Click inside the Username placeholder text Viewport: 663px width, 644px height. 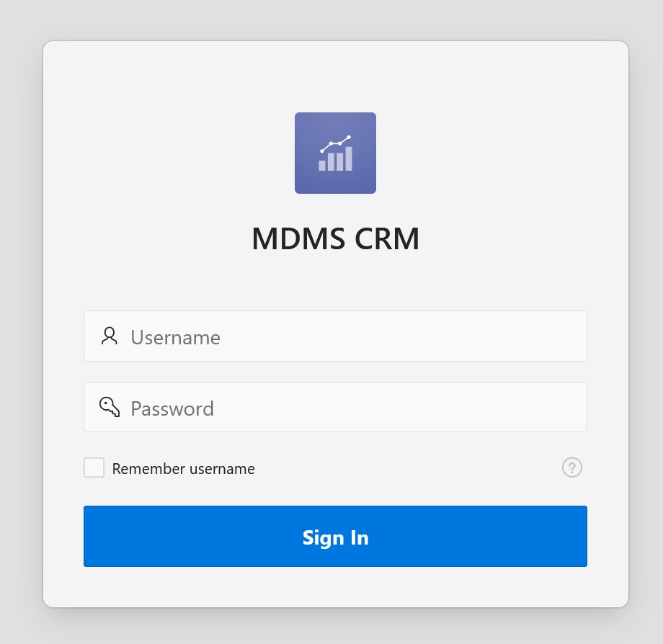click(x=175, y=337)
